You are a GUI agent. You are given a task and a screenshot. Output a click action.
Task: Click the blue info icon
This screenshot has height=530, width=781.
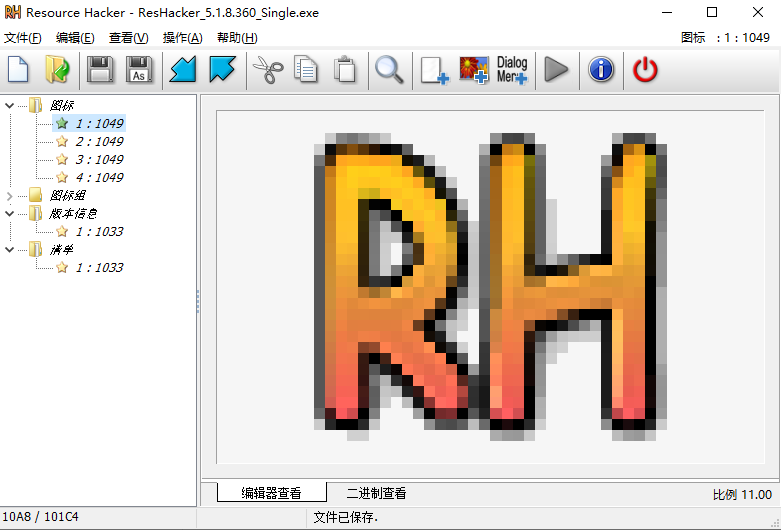pyautogui.click(x=600, y=70)
